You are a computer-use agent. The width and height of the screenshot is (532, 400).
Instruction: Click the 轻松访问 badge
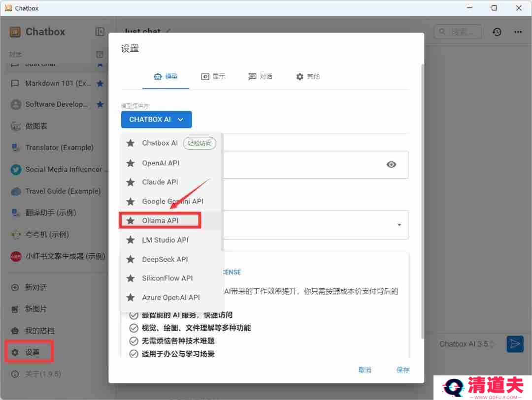(199, 143)
